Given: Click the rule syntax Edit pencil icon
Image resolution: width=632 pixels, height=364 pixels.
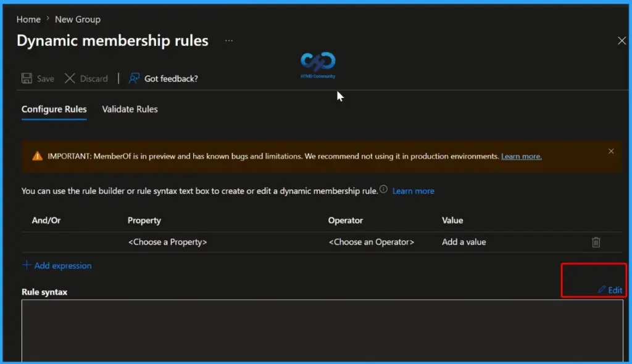Looking at the screenshot, I should 602,289.
